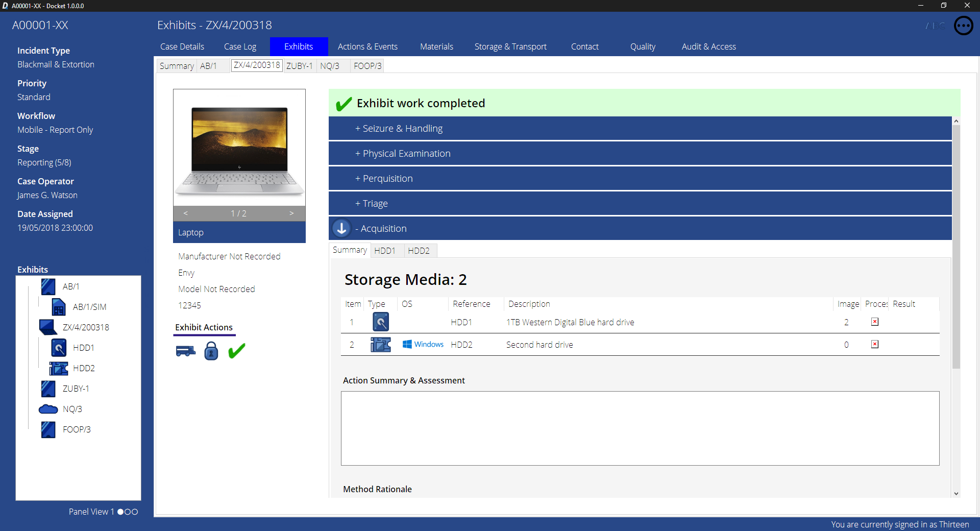Open the HDD2 acquisition sub-tab
980x531 pixels.
419,251
